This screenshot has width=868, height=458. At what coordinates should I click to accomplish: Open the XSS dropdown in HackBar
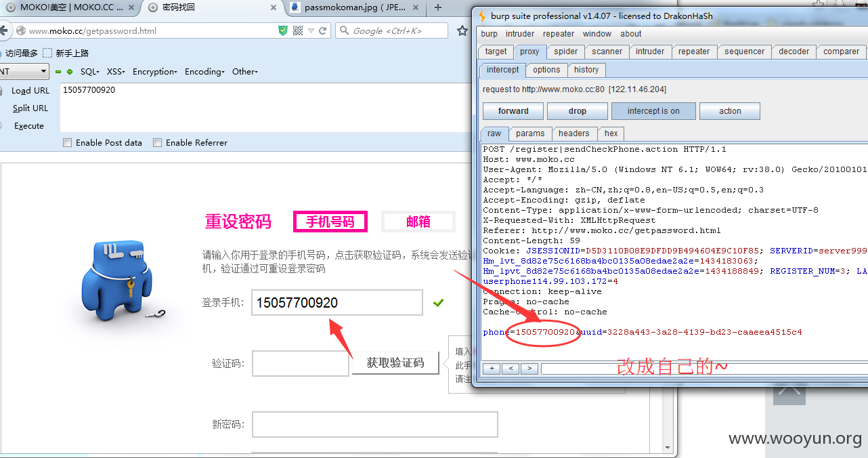[x=116, y=72]
